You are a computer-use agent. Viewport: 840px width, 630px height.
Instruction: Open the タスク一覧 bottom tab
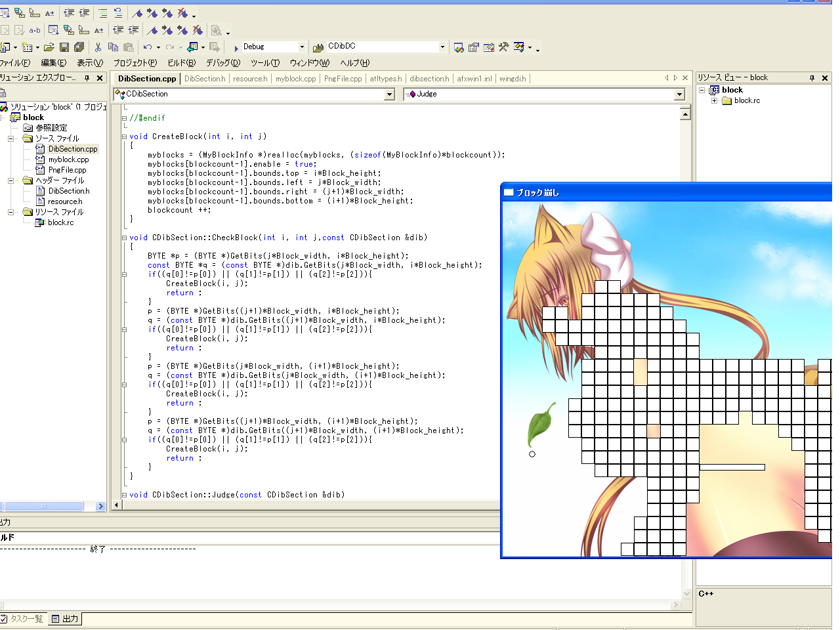click(22, 618)
